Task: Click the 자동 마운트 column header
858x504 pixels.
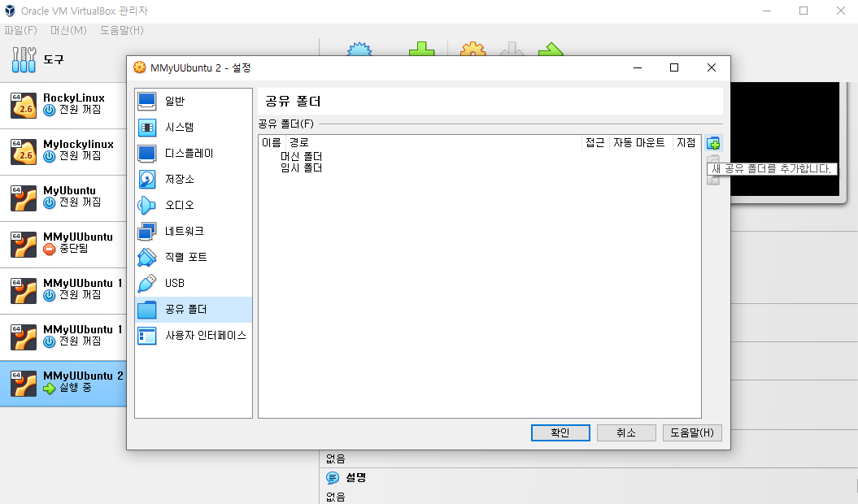Action: (x=639, y=143)
